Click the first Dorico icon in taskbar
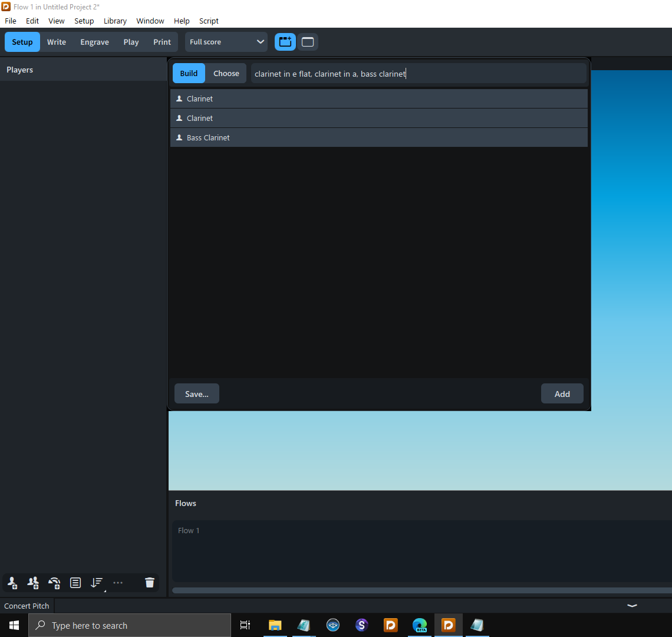 pos(390,625)
